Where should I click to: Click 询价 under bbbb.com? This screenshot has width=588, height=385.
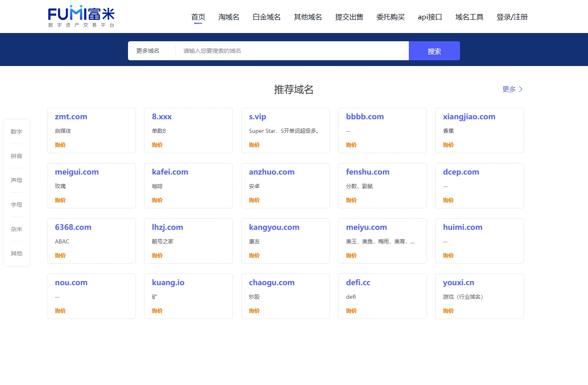pyautogui.click(x=351, y=145)
